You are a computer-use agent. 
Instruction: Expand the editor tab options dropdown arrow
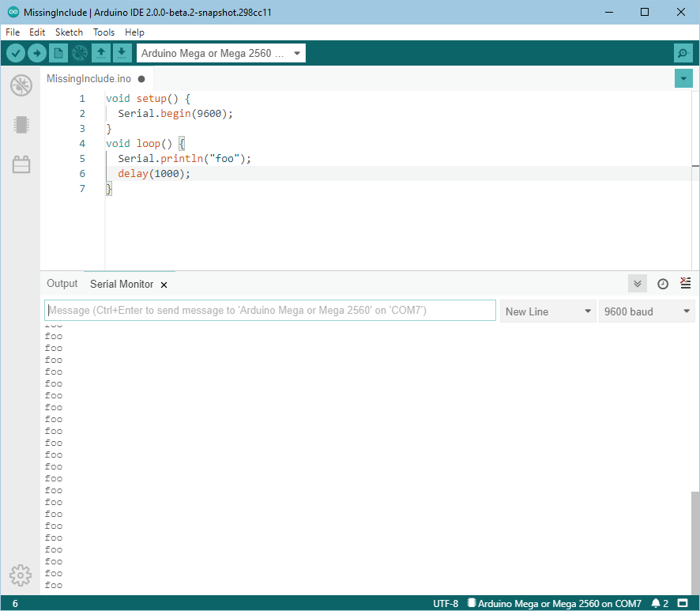pos(683,78)
